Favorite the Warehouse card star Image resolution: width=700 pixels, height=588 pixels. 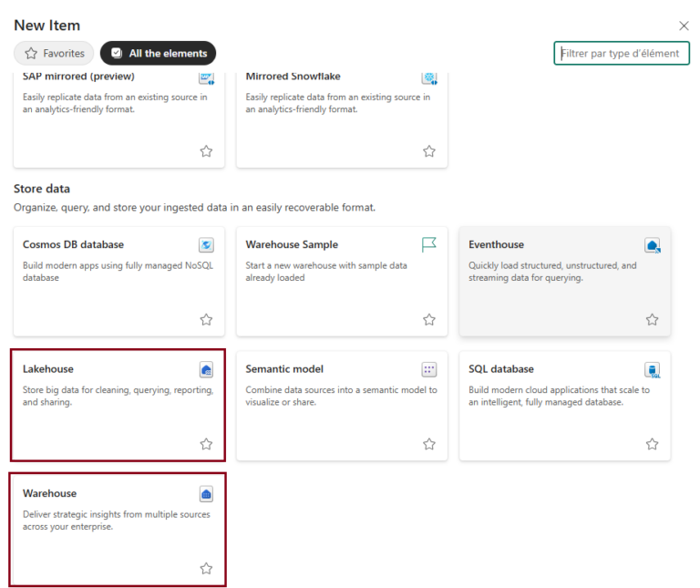(x=206, y=568)
